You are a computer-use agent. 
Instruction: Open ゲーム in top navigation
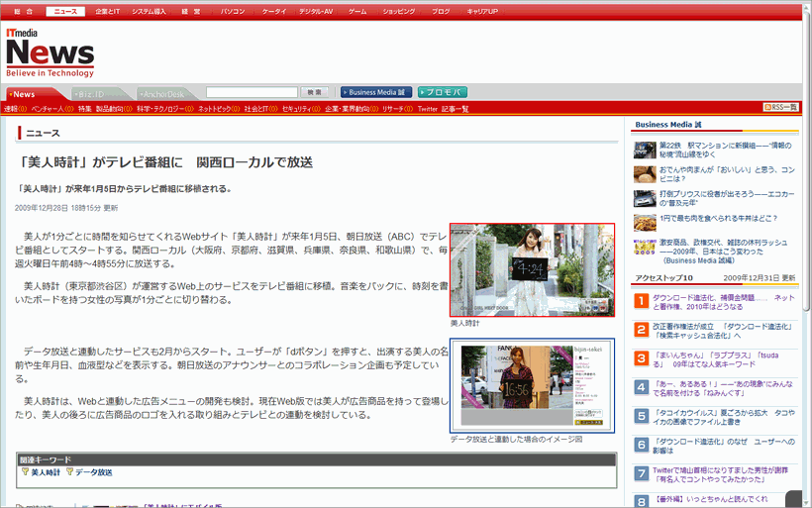(357, 12)
